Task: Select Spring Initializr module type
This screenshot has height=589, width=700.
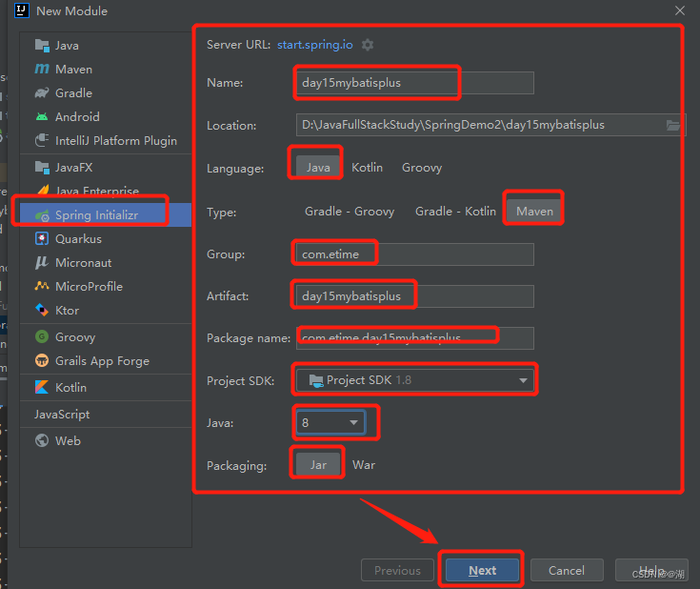Action: coord(106,215)
